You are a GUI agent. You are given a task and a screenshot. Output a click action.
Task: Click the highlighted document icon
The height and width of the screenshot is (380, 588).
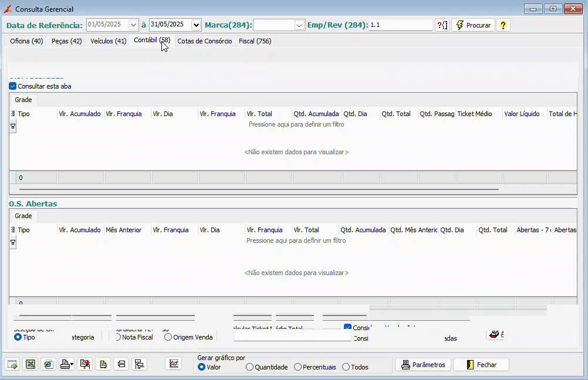click(103, 364)
